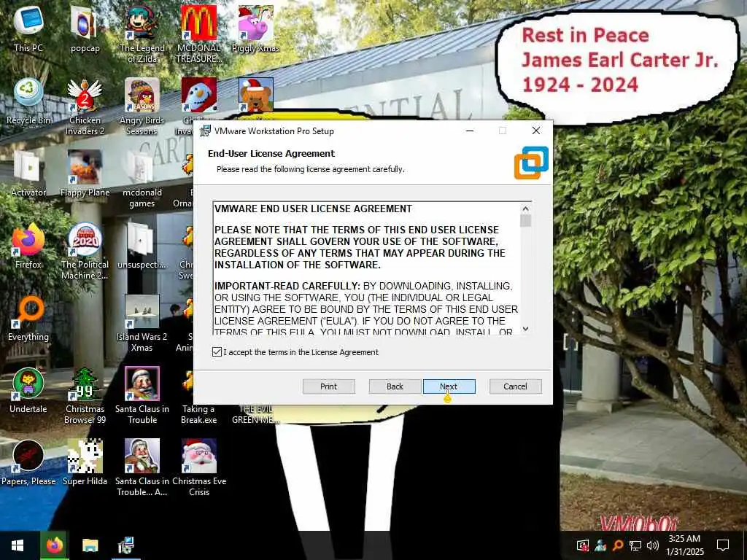This screenshot has height=560, width=747.
Task: Select the Angry Birds Seasons shortcut
Action: click(142, 106)
